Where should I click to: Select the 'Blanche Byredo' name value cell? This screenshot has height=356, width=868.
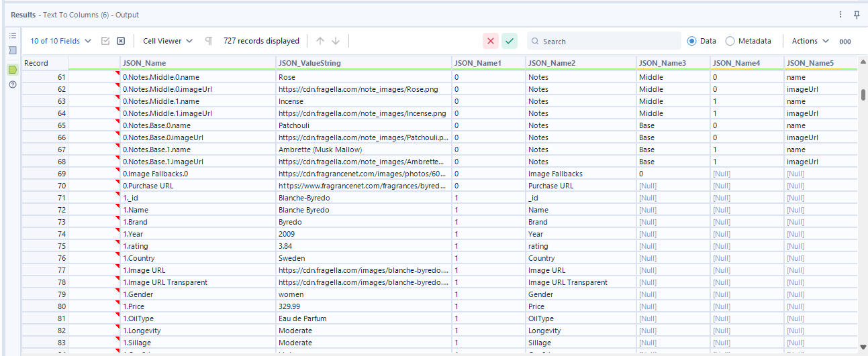(364, 210)
